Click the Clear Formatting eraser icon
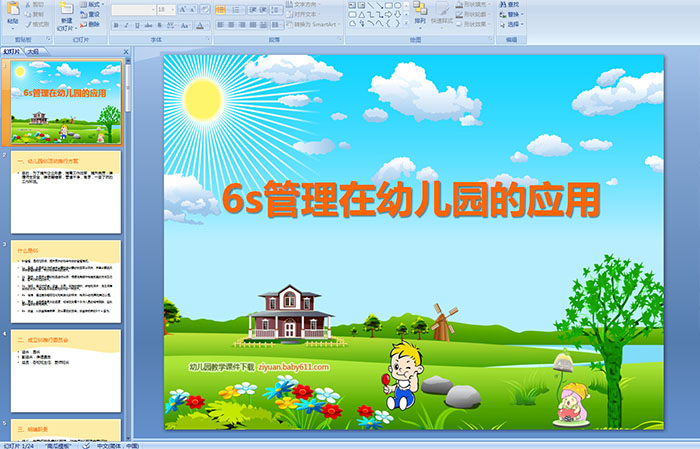The height and width of the screenshot is (449, 700). click(205, 9)
